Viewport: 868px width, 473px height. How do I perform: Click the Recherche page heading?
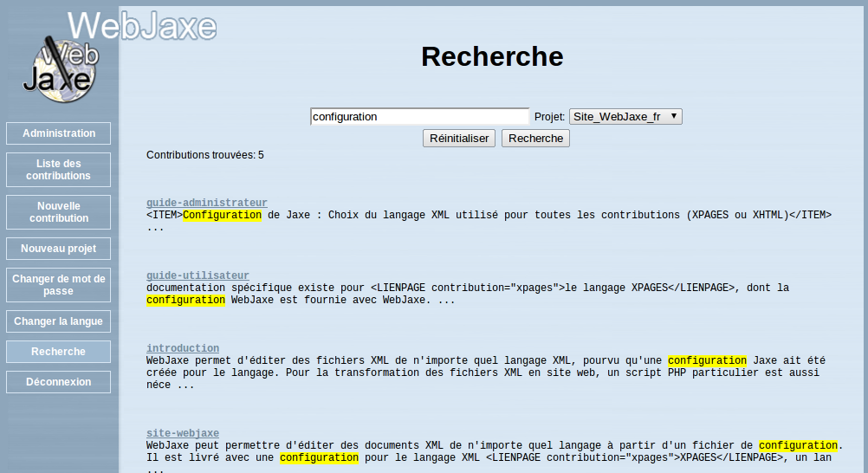pos(492,56)
